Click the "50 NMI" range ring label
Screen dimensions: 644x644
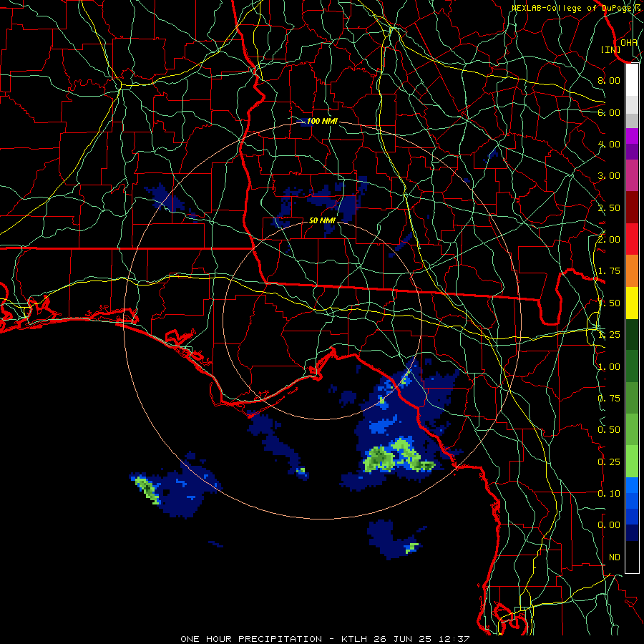322,220
